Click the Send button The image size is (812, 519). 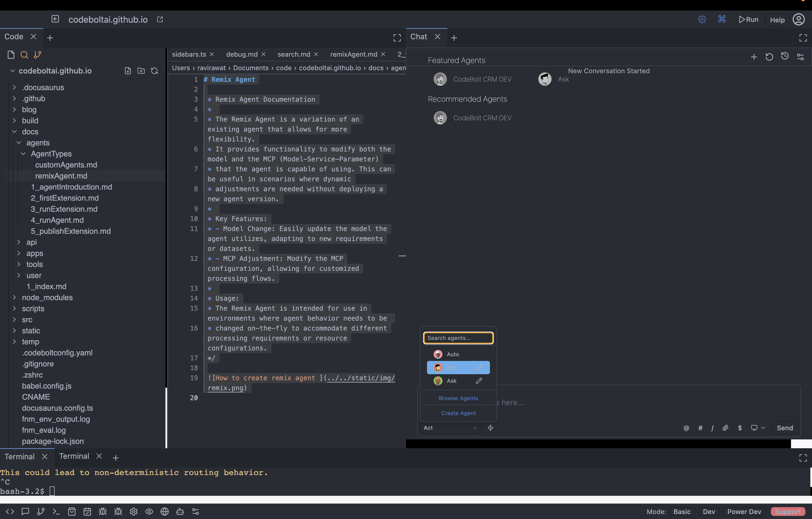[785, 428]
